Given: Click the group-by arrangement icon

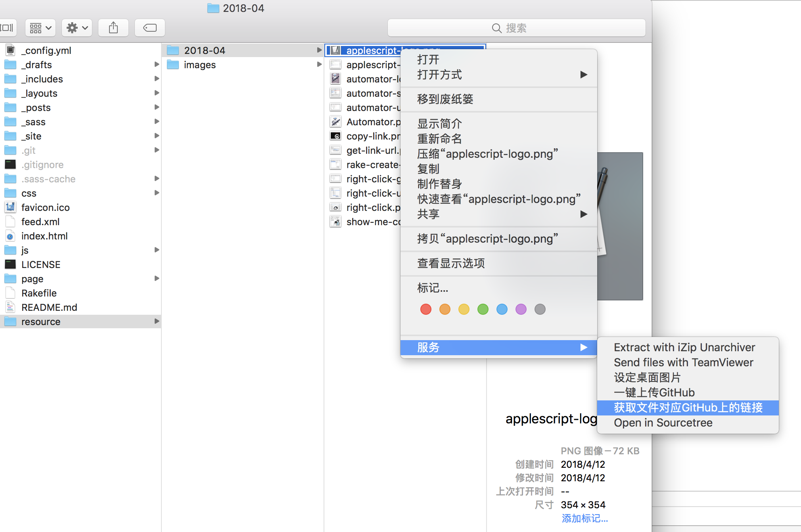Looking at the screenshot, I should coord(40,28).
